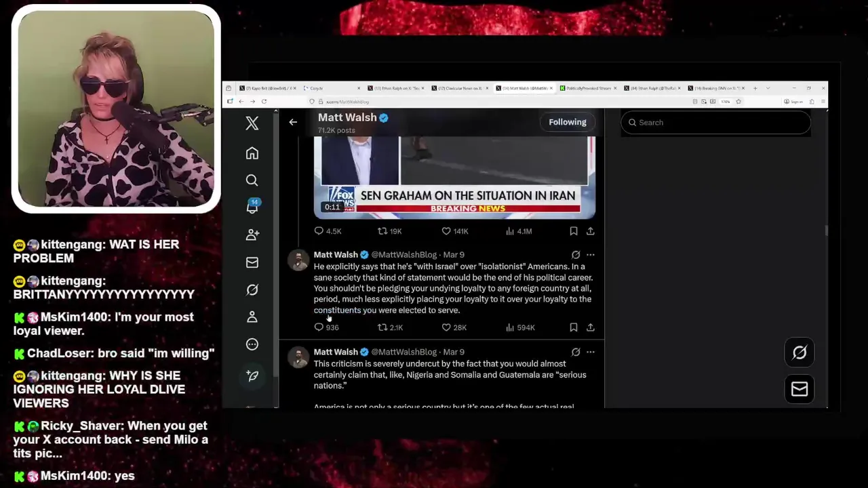Viewport: 868px width, 488px height.
Task: Go back using the profile back arrow
Action: click(x=293, y=122)
